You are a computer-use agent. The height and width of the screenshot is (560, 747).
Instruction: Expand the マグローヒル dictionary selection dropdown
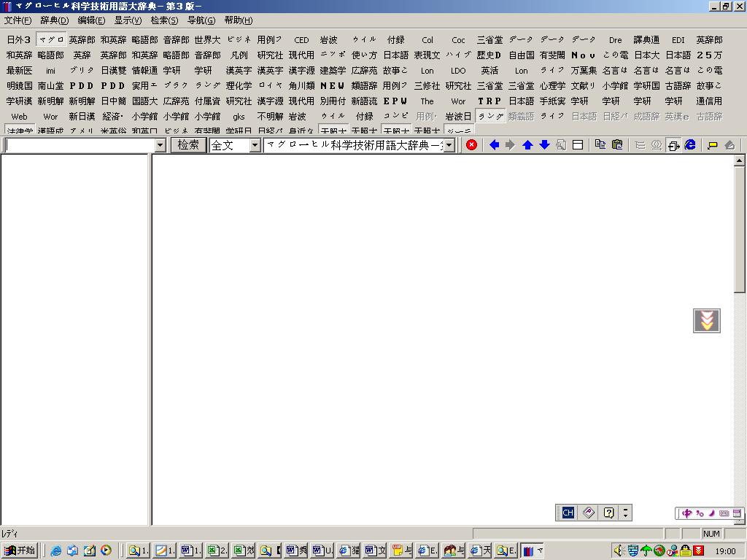449,145
